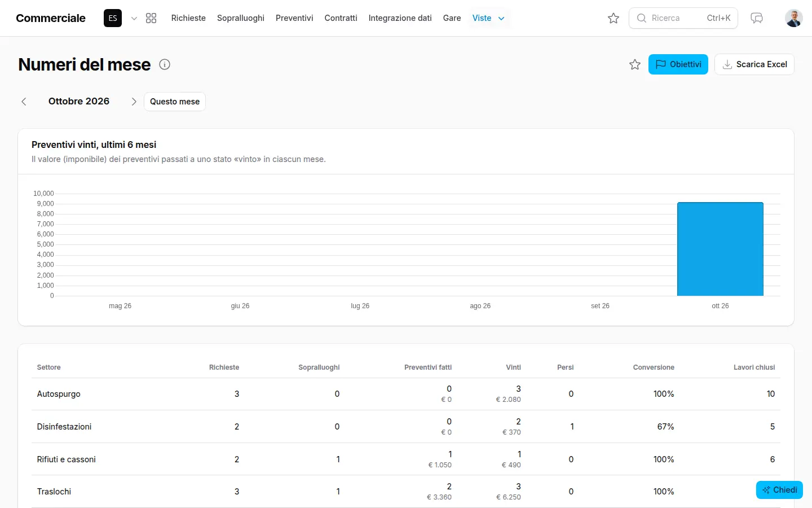This screenshot has width=812, height=508.
Task: Go to Contratti section
Action: click(x=341, y=18)
